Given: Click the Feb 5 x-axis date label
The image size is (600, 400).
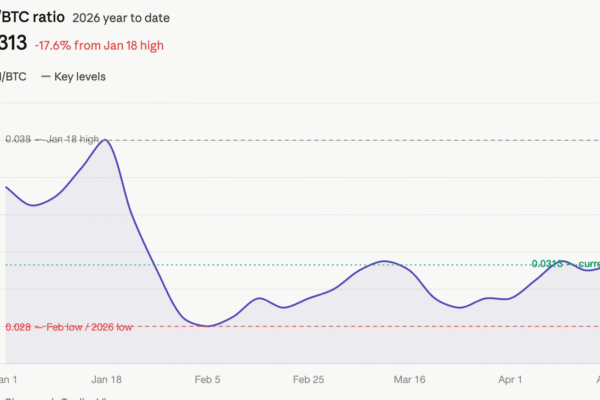Looking at the screenshot, I should (x=207, y=380).
